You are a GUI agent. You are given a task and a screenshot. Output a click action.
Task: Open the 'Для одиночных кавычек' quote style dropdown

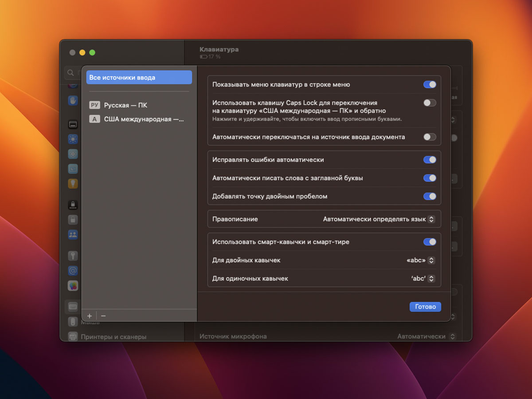422,279
